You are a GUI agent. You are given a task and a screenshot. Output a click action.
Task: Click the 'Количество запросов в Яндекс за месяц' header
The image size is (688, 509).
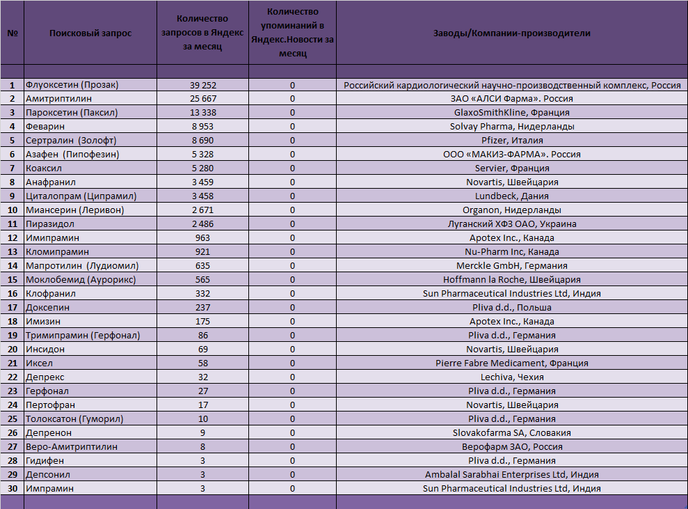coord(202,33)
